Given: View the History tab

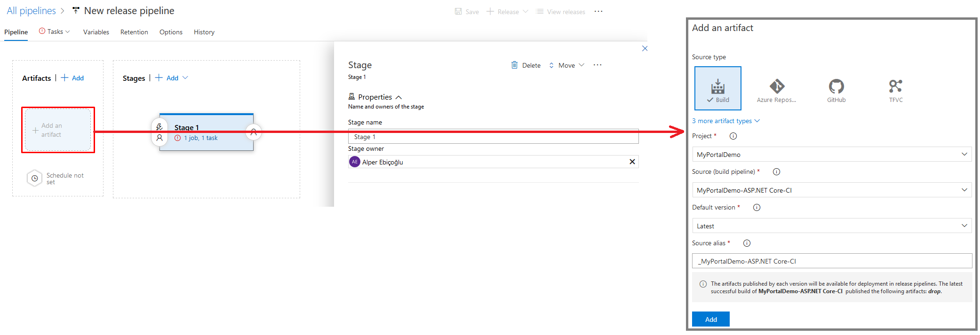Looking at the screenshot, I should (204, 32).
